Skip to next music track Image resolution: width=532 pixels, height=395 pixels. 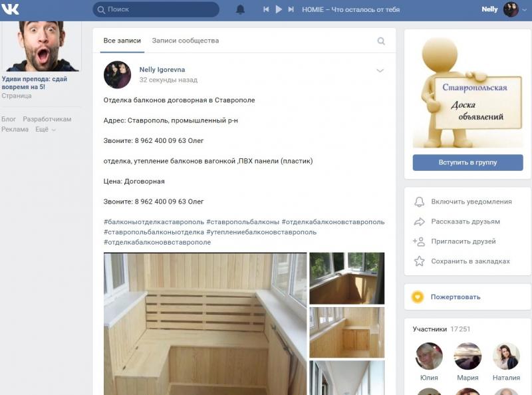point(291,9)
